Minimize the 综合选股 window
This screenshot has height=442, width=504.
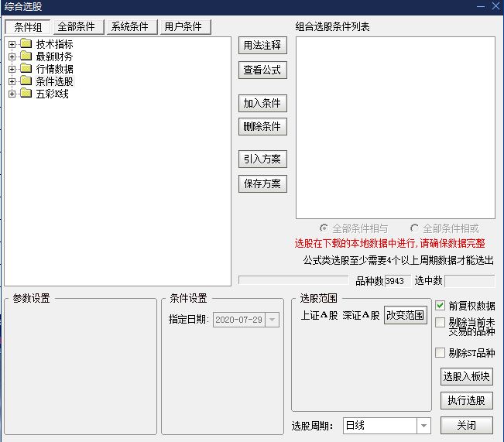[481, 6]
